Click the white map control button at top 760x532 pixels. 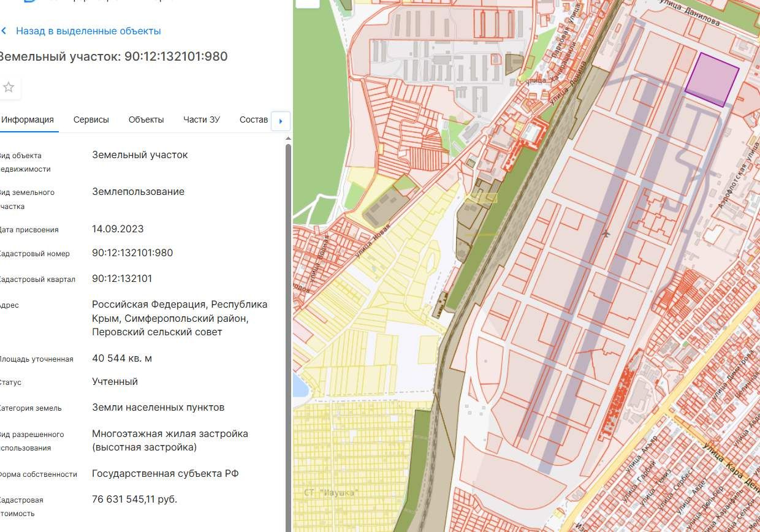(307, 3)
